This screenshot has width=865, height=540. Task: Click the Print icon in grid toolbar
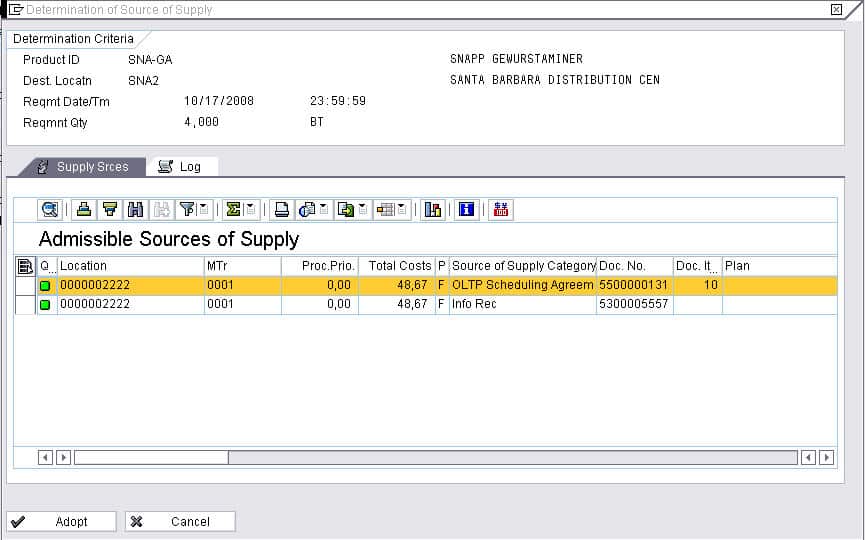tap(282, 209)
